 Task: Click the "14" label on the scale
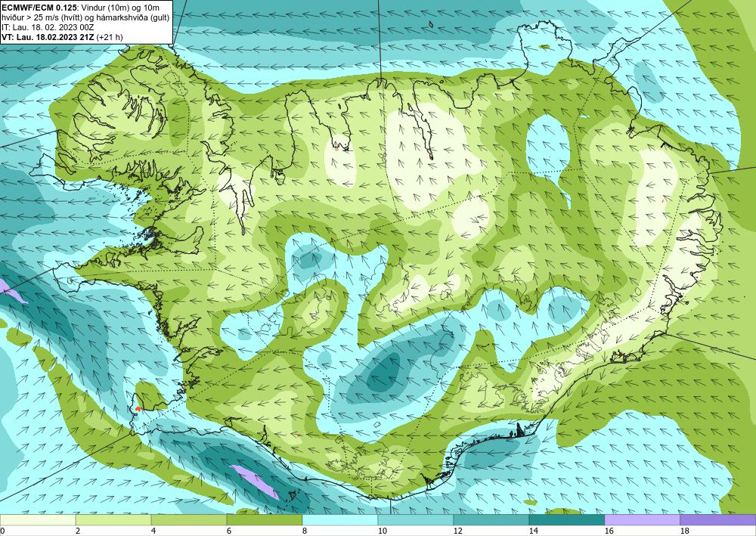click(534, 531)
